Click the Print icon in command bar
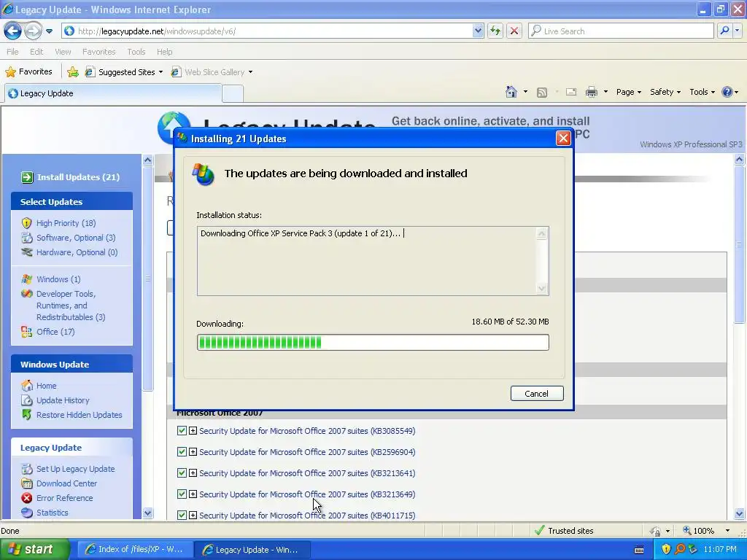The width and height of the screenshot is (747, 560). pos(591,92)
